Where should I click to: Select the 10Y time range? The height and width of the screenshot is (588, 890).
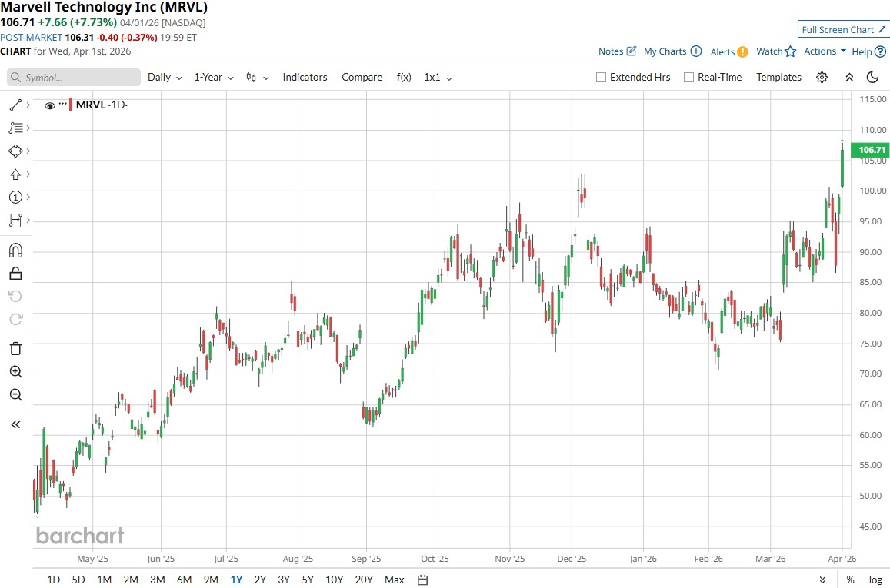coord(335,580)
